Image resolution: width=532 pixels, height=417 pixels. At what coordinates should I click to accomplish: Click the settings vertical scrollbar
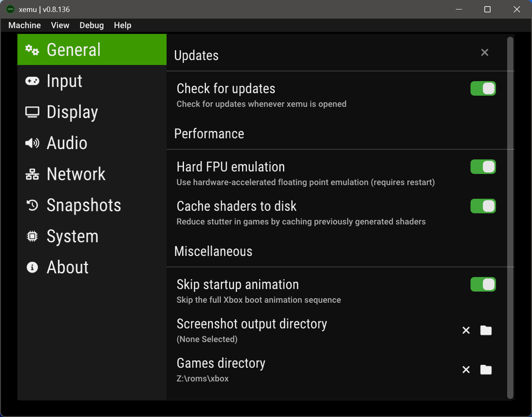510,218
